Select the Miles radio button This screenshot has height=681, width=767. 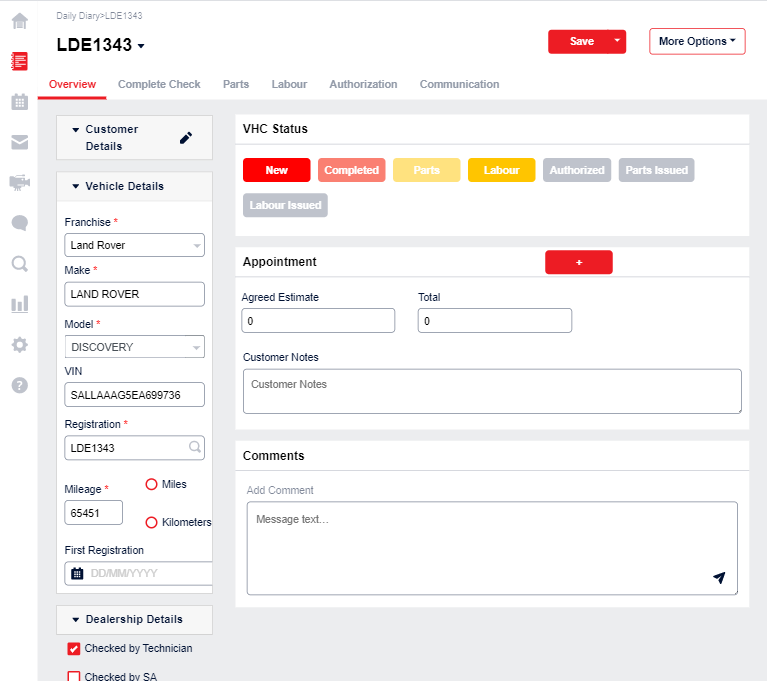(152, 484)
